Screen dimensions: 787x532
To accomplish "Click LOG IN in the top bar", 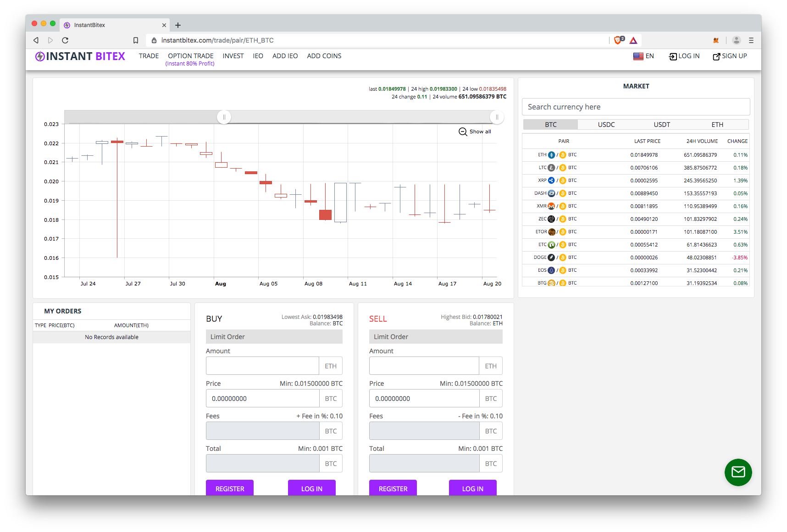I will click(684, 56).
